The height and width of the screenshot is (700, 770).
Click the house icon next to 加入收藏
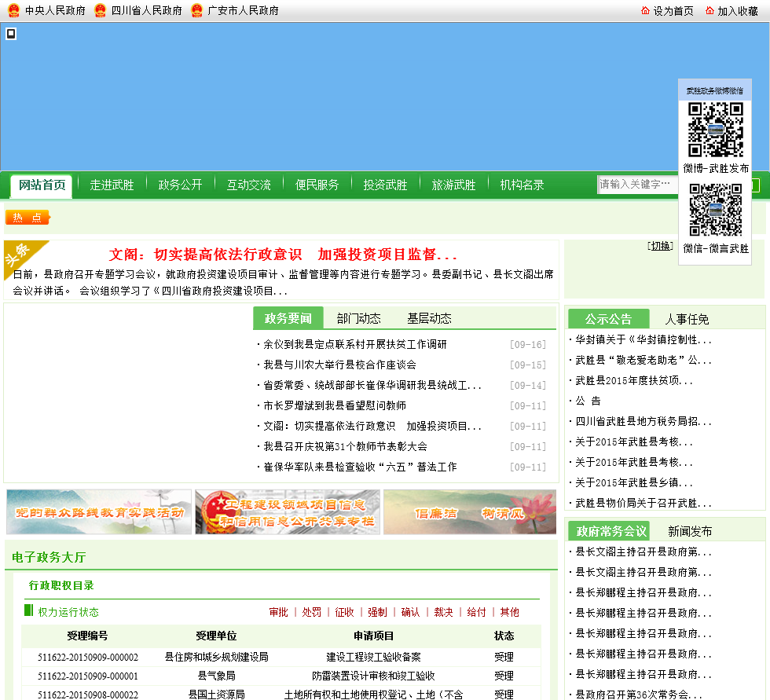click(x=709, y=10)
